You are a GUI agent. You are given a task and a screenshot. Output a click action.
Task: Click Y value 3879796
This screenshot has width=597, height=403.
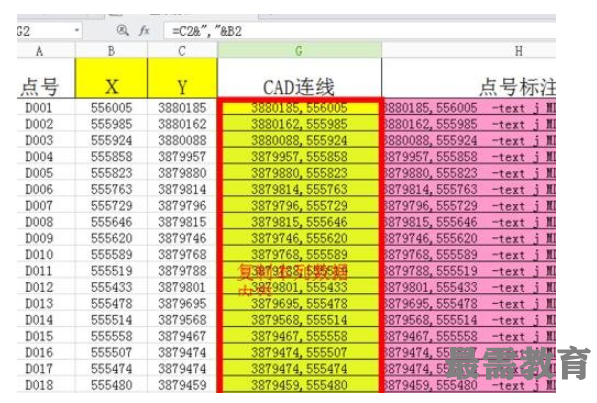(182, 205)
